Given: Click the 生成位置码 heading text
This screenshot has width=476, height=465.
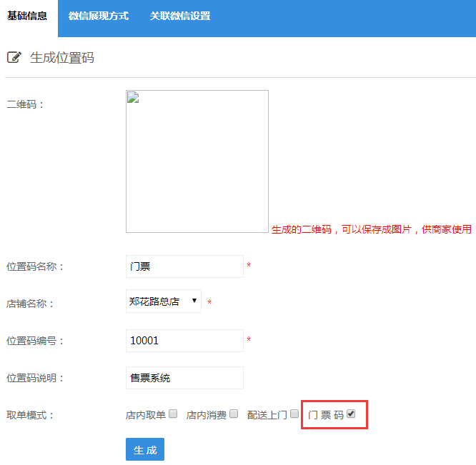Looking at the screenshot, I should click(62, 58).
